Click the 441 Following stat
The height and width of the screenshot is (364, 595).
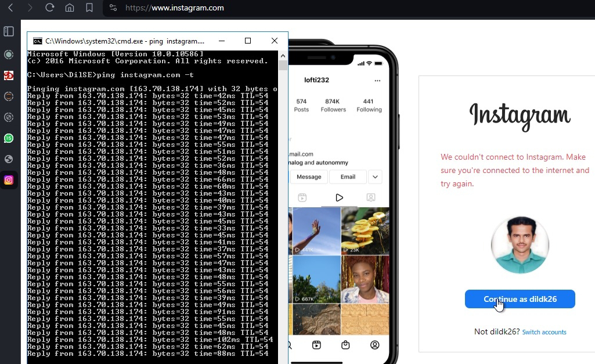(x=369, y=105)
